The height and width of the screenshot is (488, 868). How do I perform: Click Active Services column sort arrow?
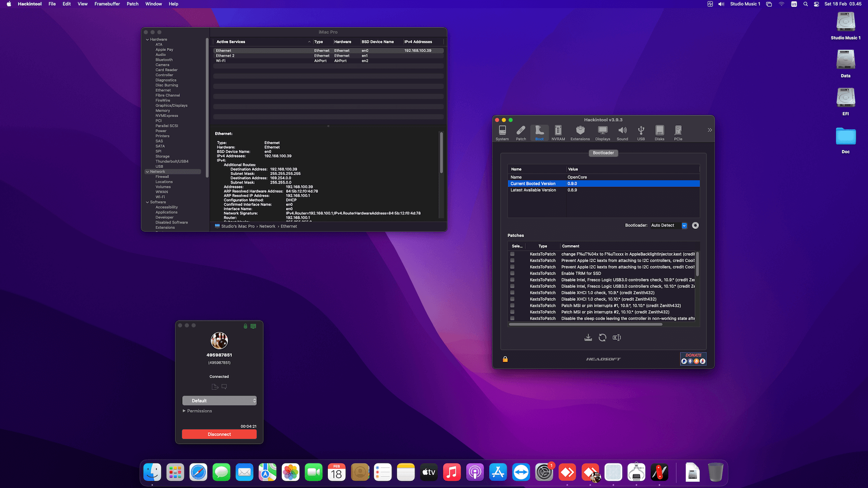click(309, 42)
